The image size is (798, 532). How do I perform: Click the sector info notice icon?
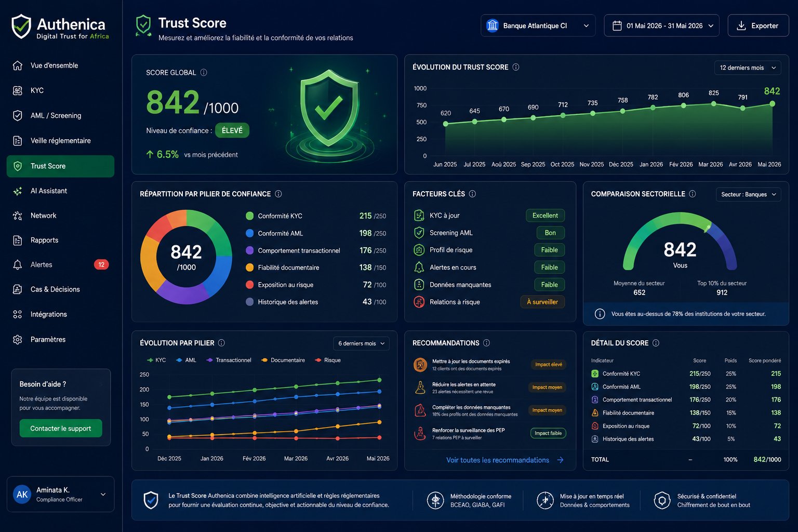(x=600, y=314)
